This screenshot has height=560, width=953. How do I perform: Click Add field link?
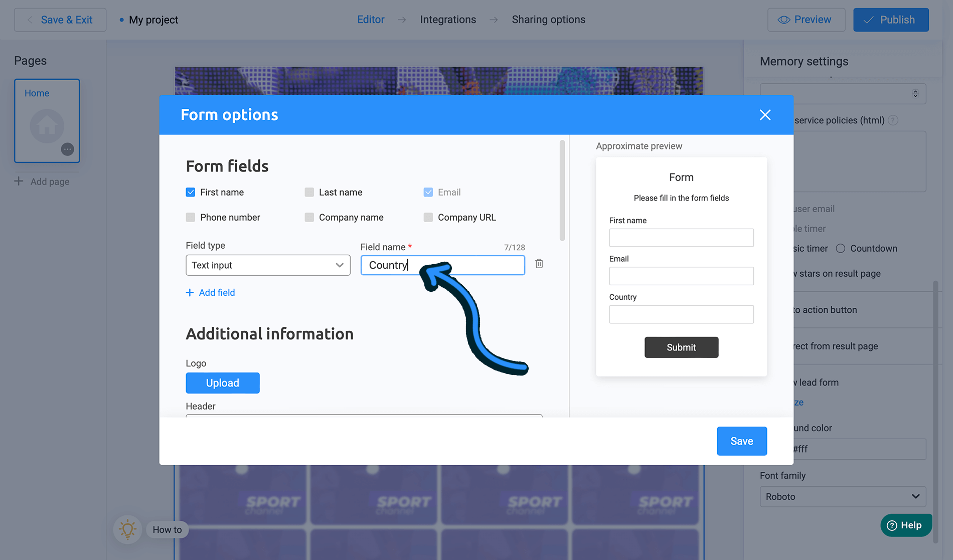(211, 292)
